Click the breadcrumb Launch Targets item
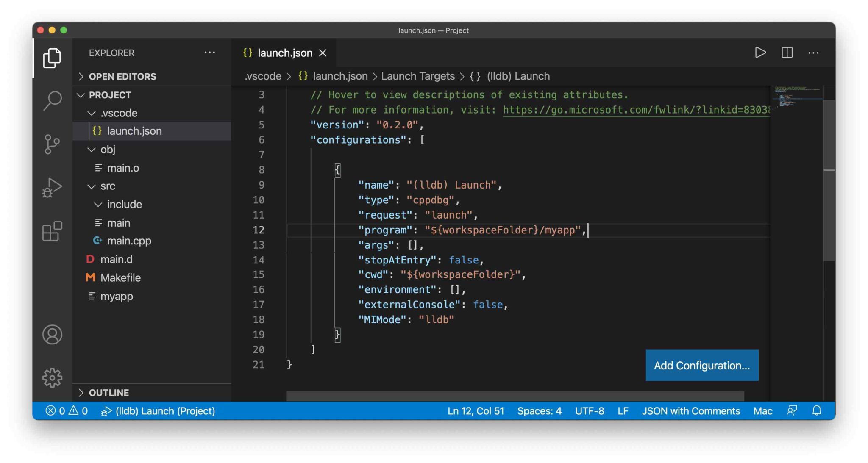 (x=418, y=75)
